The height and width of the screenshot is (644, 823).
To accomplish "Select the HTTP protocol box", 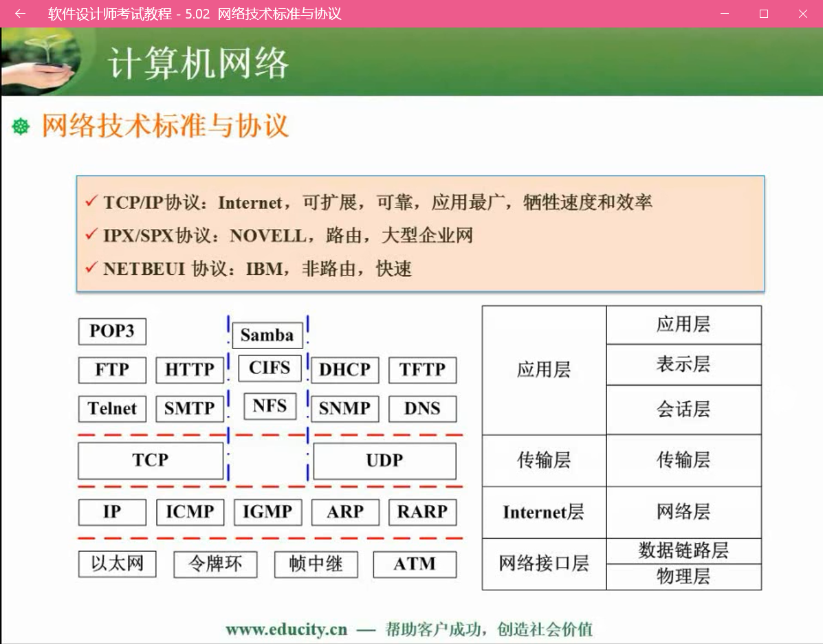I will coord(190,370).
